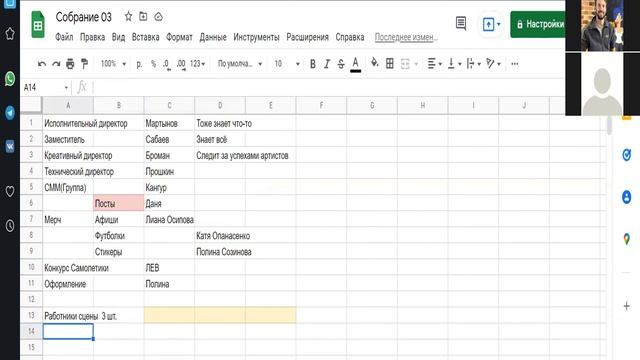Open the comment history icon
Screen dimensions: 640x360
point(461,23)
